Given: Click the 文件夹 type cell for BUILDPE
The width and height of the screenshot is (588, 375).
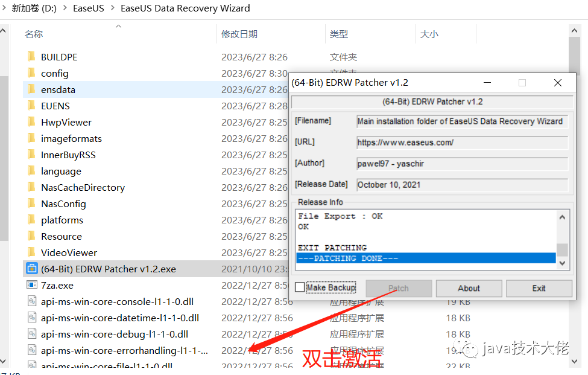Looking at the screenshot, I should click(x=343, y=57).
